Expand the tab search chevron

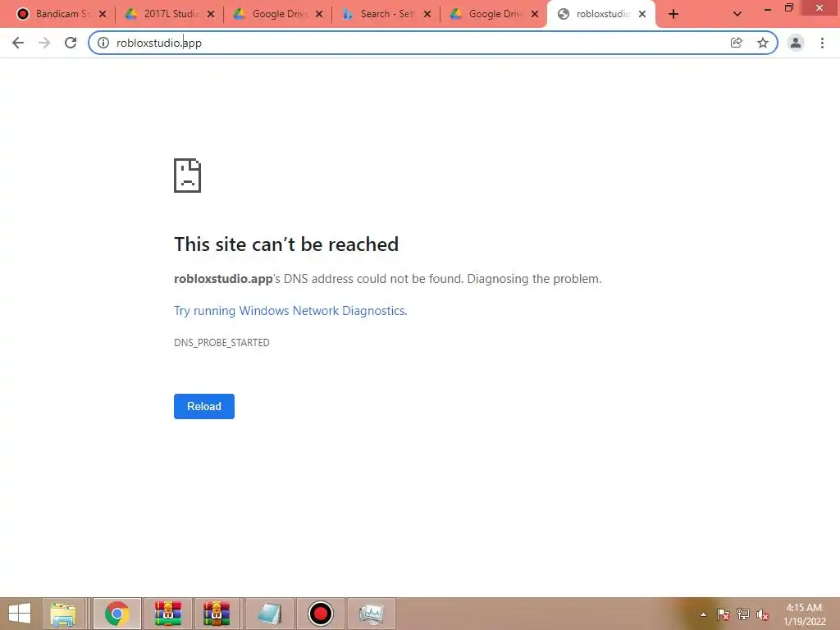pyautogui.click(x=737, y=15)
